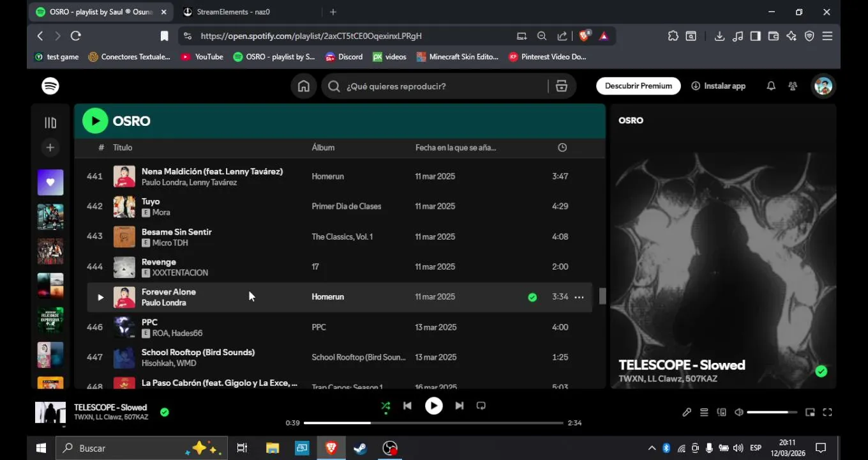
Task: Expand Your Library sidebar icon
Action: (50, 123)
